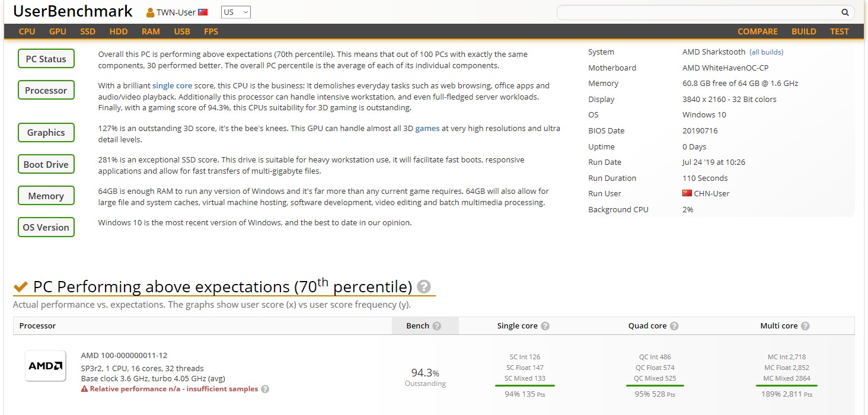868x415 pixels.
Task: Open the FPS menu
Action: [210, 31]
